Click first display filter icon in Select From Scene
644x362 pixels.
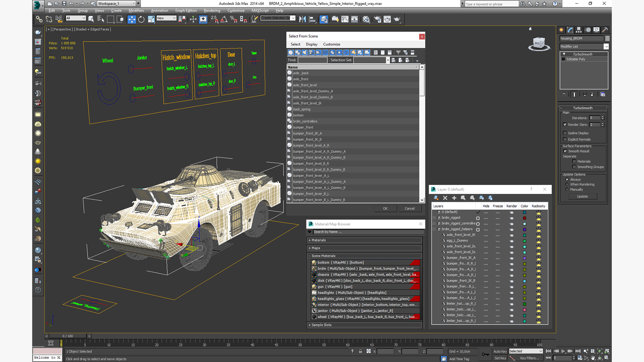click(290, 53)
